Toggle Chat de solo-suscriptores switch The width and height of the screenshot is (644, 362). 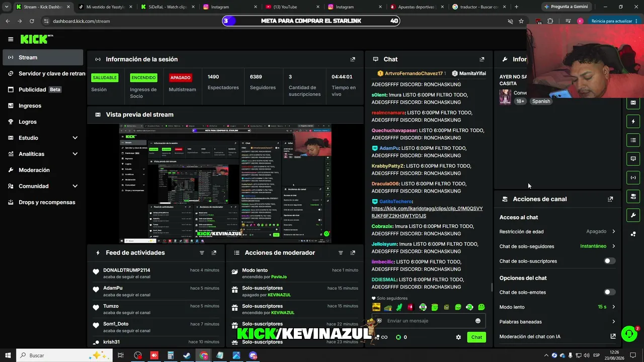[x=610, y=261]
